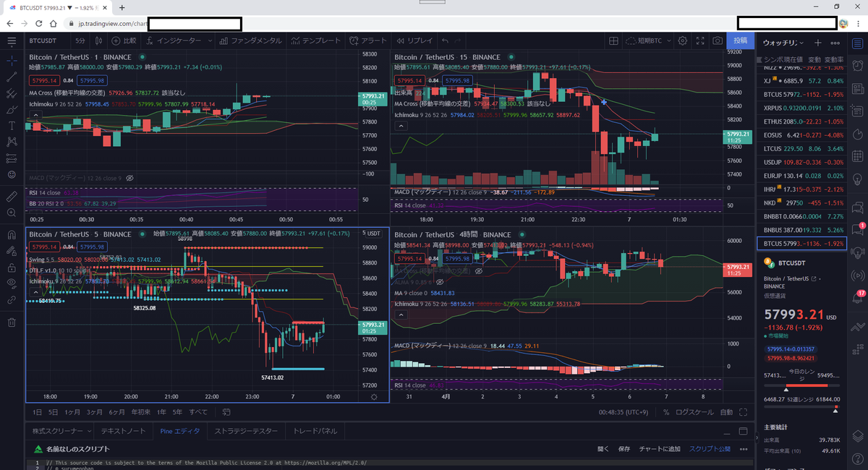The height and width of the screenshot is (470, 868).
Task: Select the zoom in tool
Action: (11, 213)
